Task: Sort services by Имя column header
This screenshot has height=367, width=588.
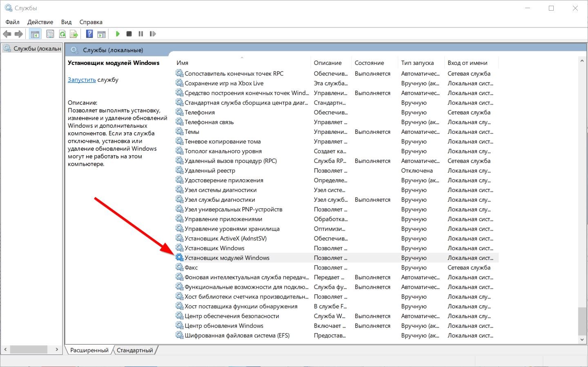Action: 183,63
